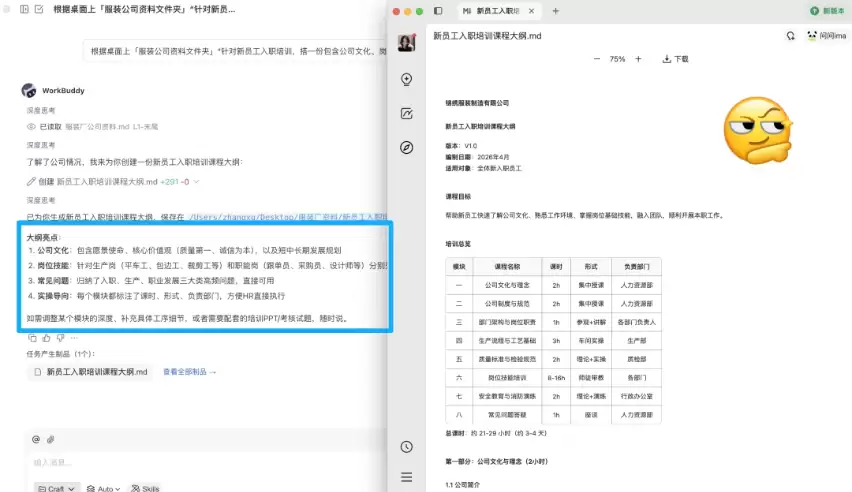Click the 总课时 summary line under the table
This screenshot has width=852, height=492.
pyautogui.click(x=496, y=433)
